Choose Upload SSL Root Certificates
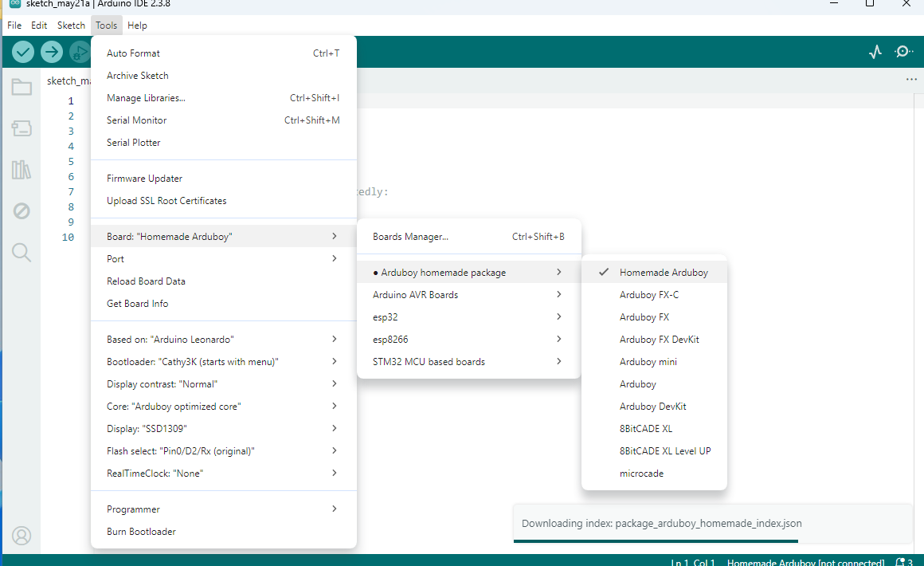924x566 pixels. click(224, 201)
